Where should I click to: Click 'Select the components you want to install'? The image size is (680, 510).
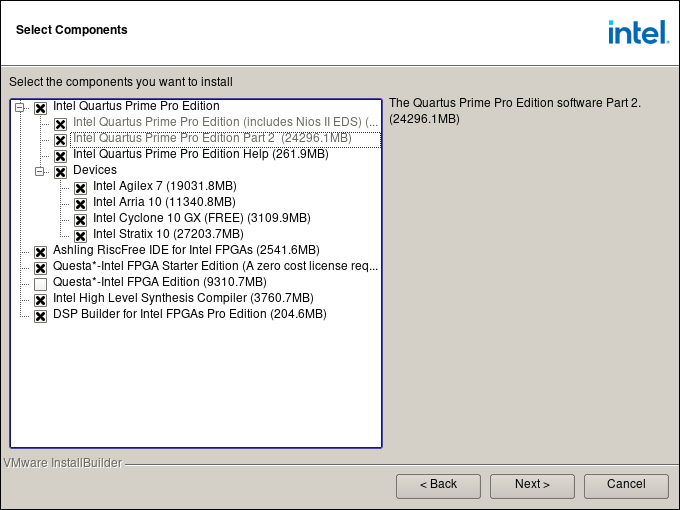pyautogui.click(x=121, y=82)
